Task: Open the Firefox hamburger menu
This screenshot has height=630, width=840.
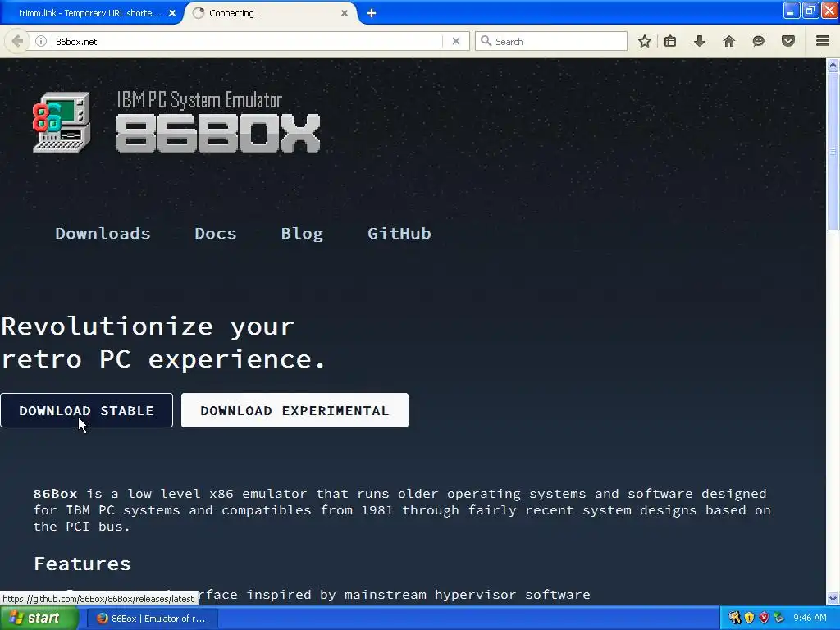Action: tap(823, 41)
